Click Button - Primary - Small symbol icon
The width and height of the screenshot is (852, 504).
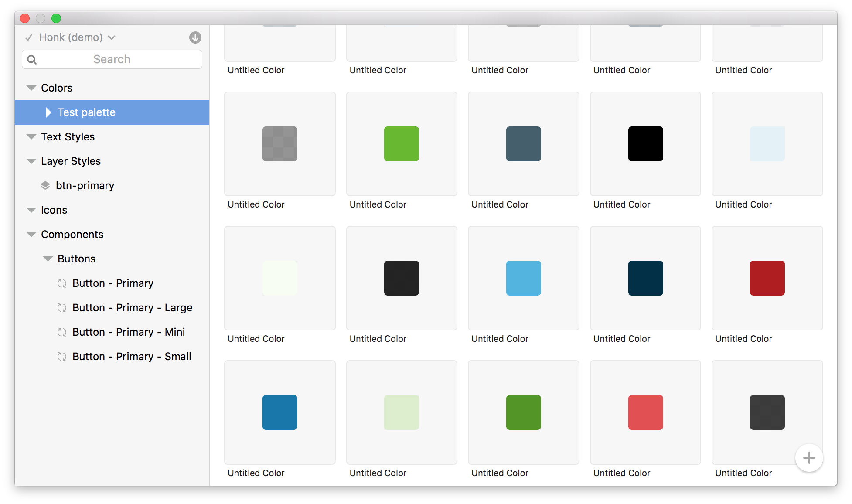coord(62,357)
